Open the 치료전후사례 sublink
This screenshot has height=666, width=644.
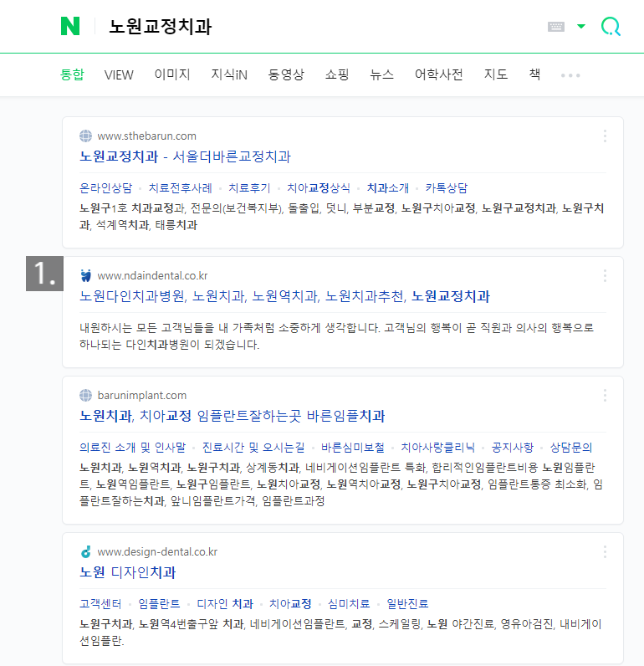tap(181, 188)
